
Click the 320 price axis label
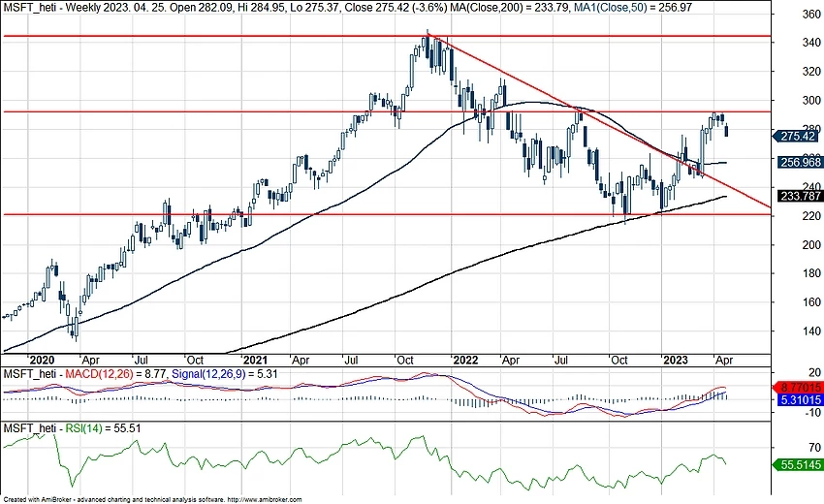pos(812,72)
